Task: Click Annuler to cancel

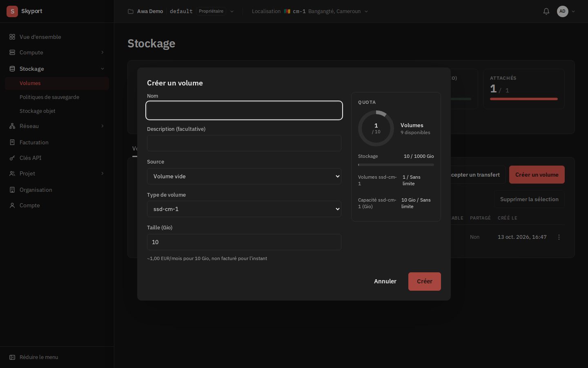Action: pyautogui.click(x=385, y=281)
